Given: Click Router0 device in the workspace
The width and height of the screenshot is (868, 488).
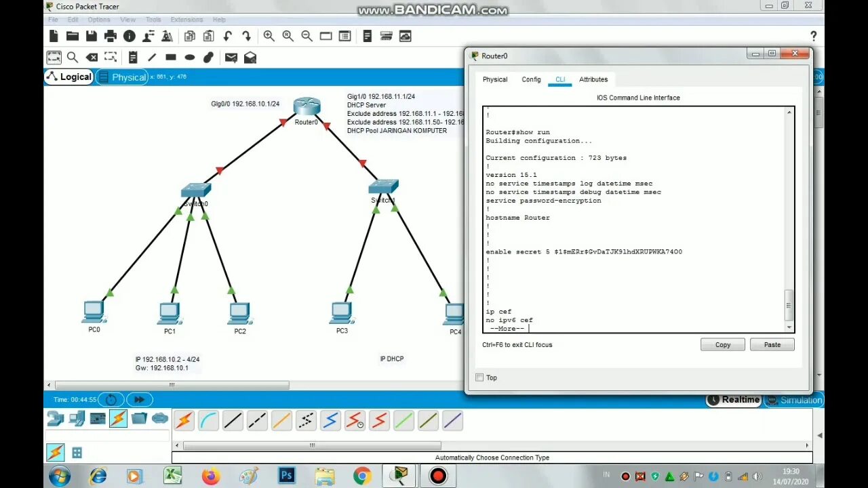Looking at the screenshot, I should pyautogui.click(x=307, y=106).
